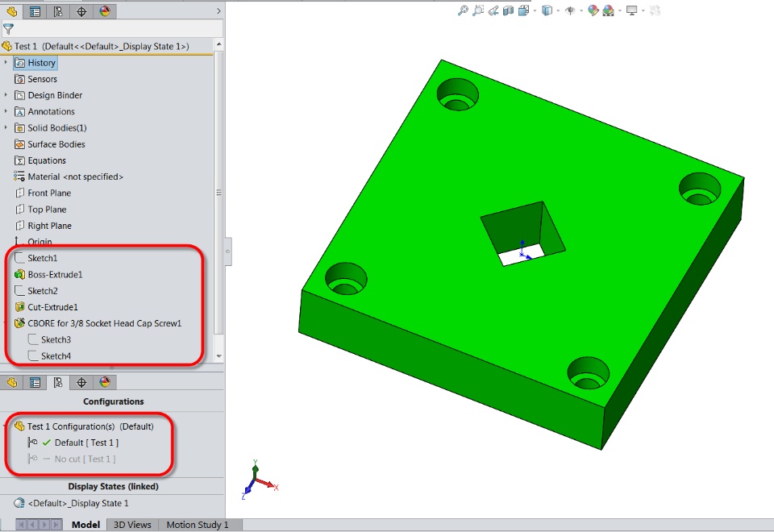This screenshot has height=532, width=774.
Task: Expand manager tabs with right chevron
Action: pos(218,10)
